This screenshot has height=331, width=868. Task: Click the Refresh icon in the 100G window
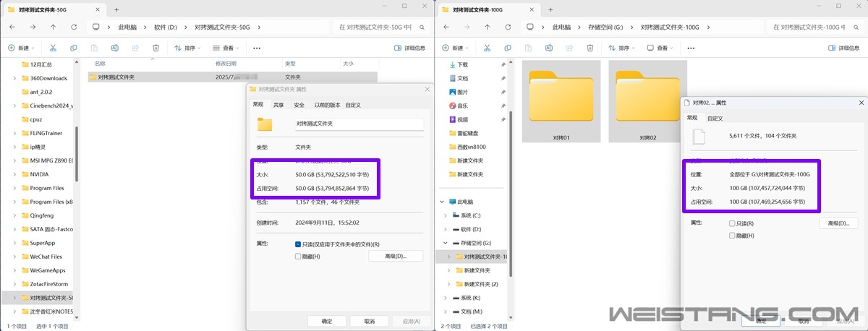[x=509, y=27]
